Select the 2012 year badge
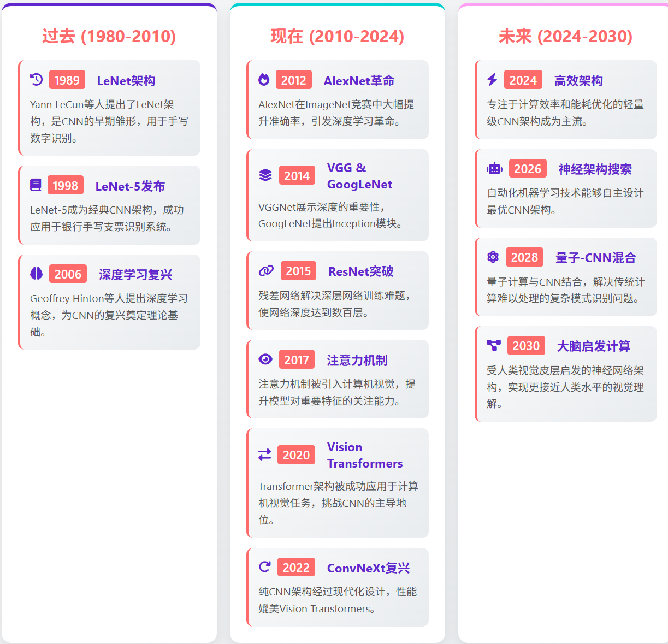668x644 pixels. click(x=294, y=80)
